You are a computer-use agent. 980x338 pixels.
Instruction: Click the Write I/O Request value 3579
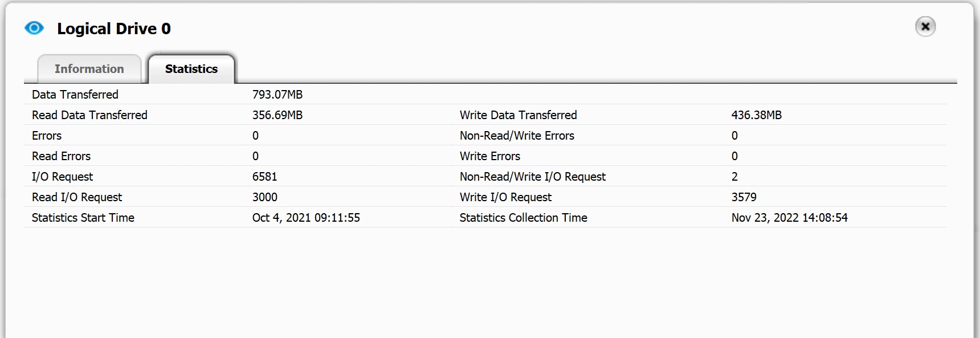click(x=744, y=197)
